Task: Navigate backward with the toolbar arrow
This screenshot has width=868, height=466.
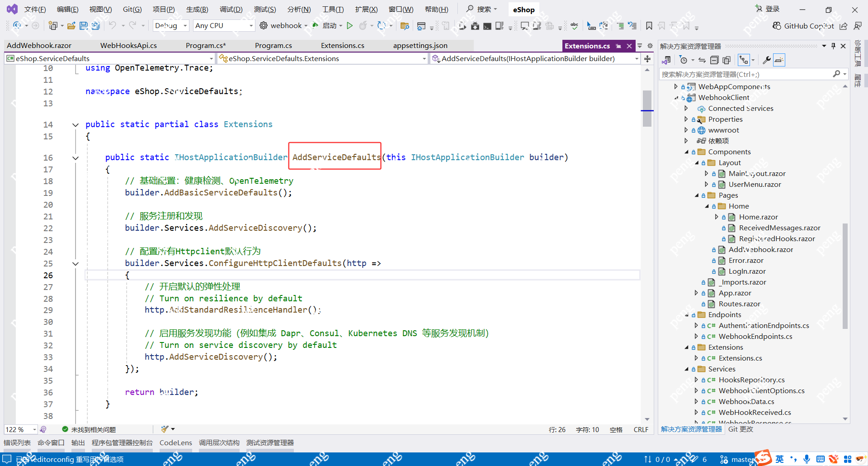Action: point(17,26)
